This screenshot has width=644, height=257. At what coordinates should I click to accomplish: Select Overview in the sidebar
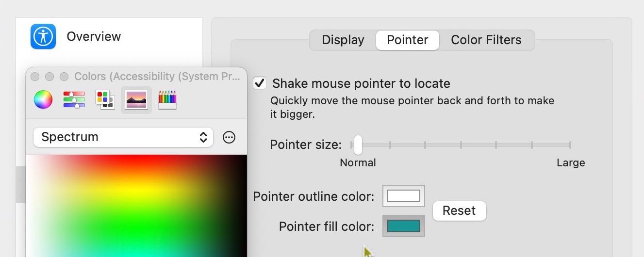(x=94, y=36)
